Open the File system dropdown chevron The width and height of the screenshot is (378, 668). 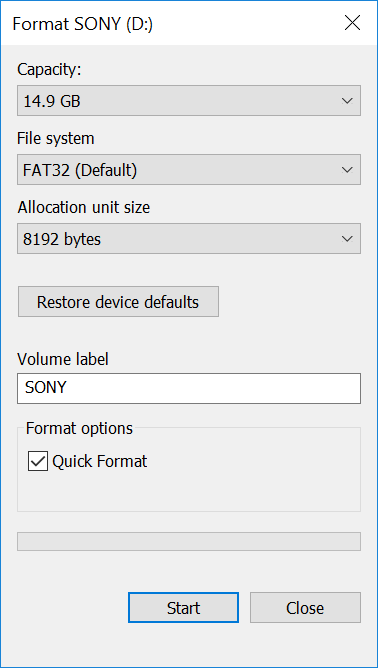coord(347,170)
